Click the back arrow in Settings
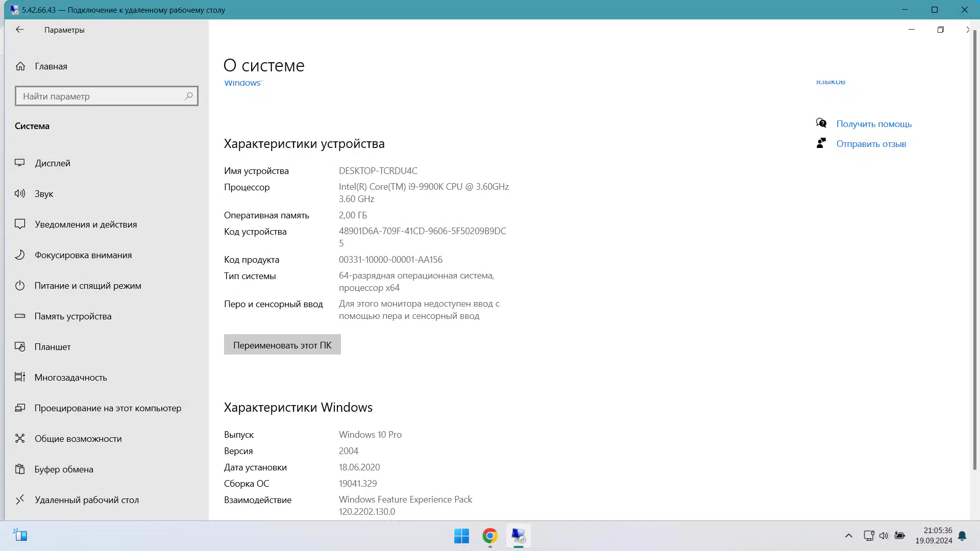The image size is (980, 551). [19, 30]
